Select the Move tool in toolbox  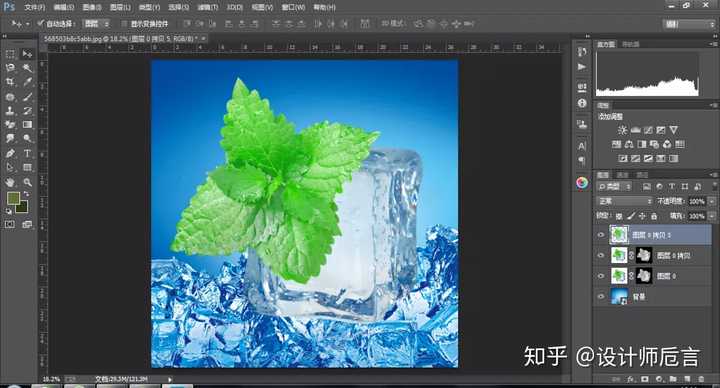(28, 54)
